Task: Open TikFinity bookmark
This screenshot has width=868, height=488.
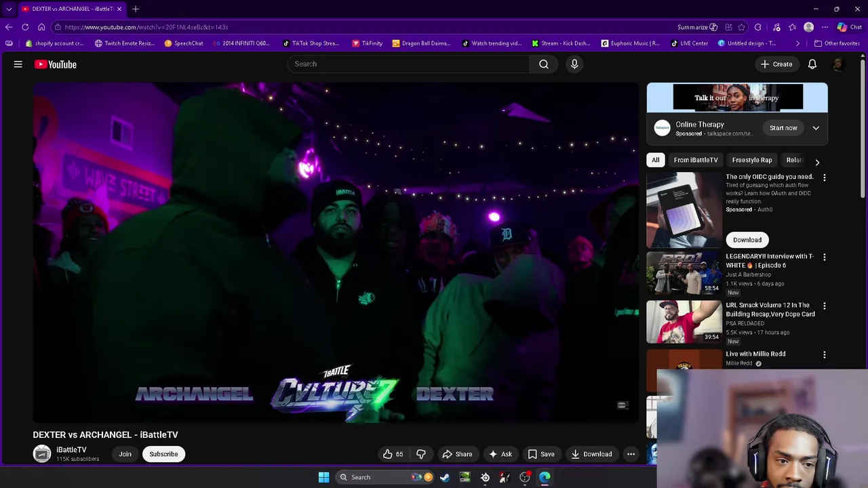Action: point(368,43)
